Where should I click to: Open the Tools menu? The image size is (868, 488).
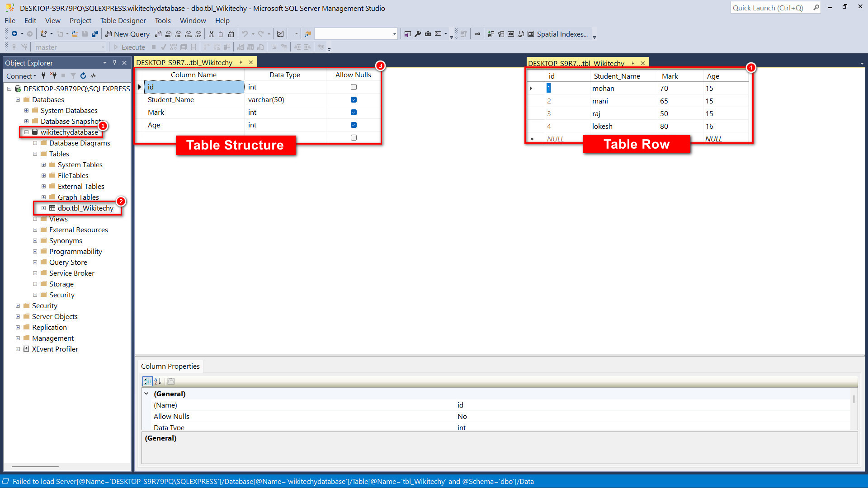point(162,20)
